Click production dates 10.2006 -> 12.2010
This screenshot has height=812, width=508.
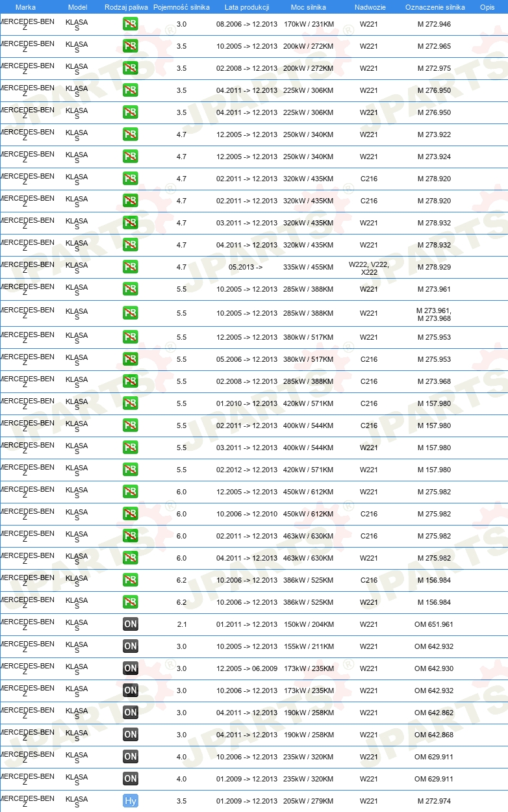(247, 514)
